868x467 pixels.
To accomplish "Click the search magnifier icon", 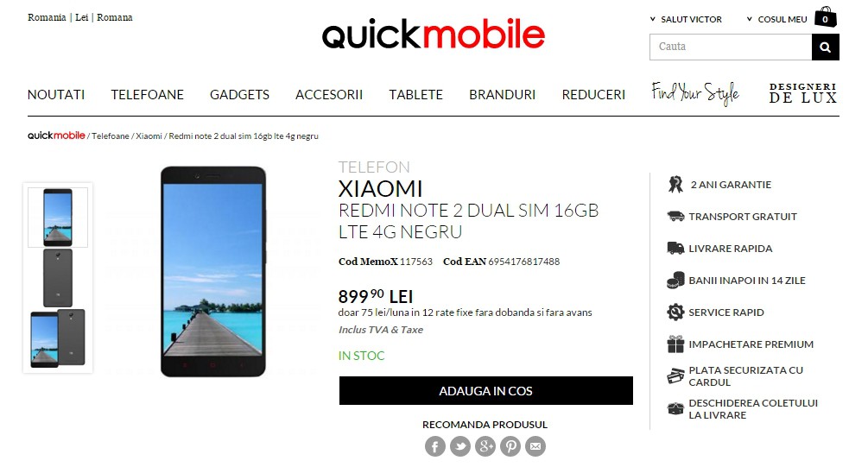I will pyautogui.click(x=825, y=47).
